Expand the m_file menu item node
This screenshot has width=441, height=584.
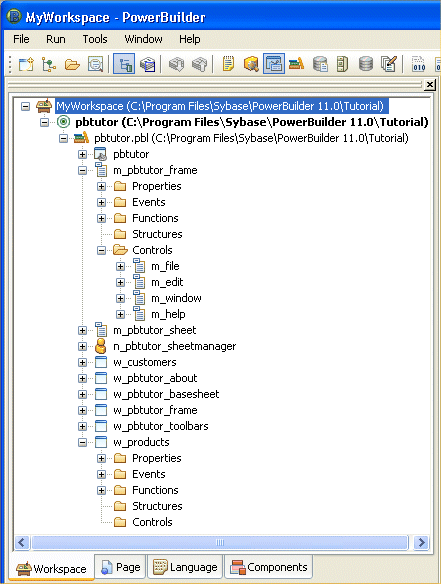(120, 266)
